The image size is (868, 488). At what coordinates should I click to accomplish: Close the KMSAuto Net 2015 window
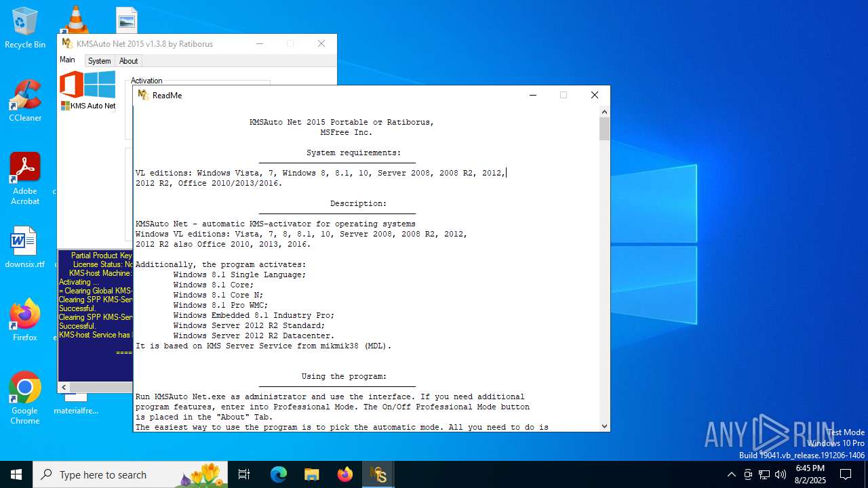pos(321,43)
